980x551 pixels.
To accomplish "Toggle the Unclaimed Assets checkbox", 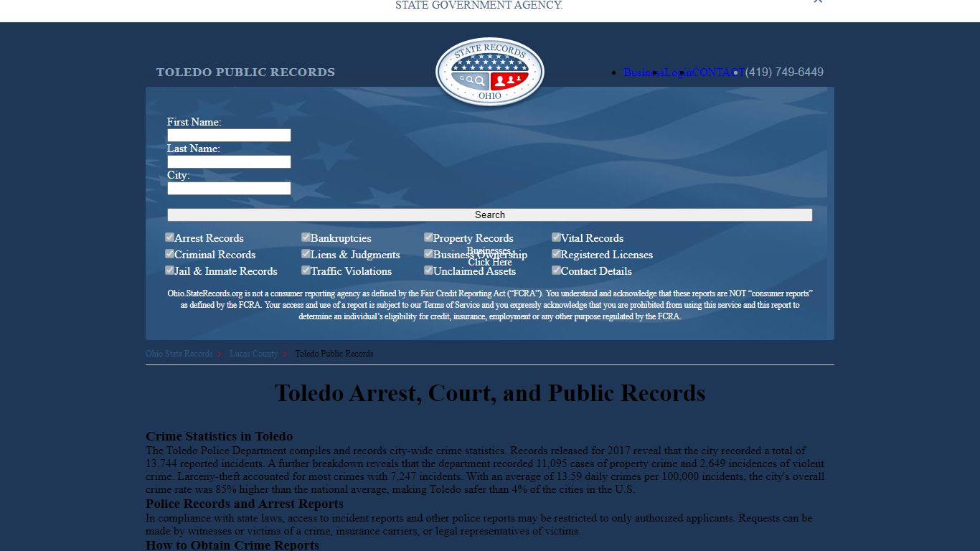I will click(x=428, y=270).
